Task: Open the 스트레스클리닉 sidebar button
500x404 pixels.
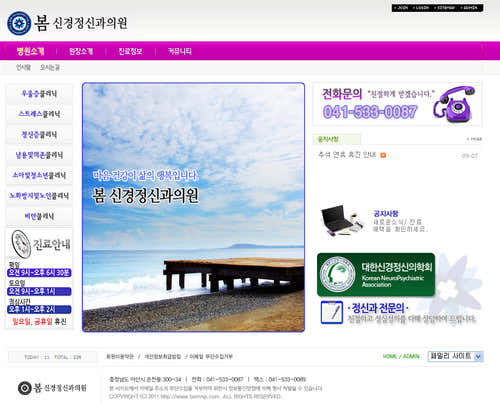Action: [39, 114]
